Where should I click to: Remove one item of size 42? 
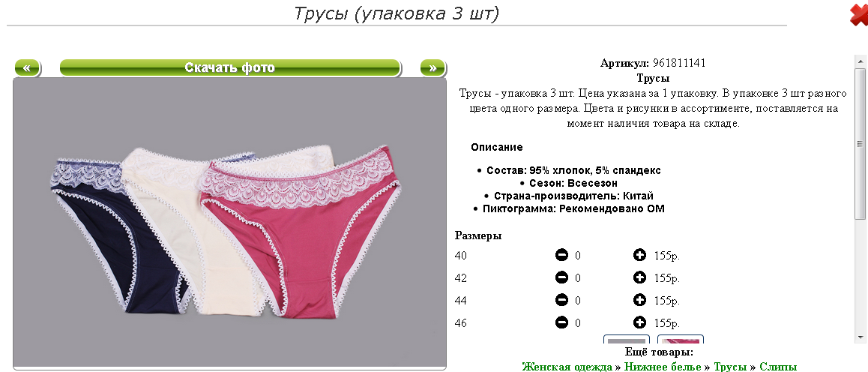coord(561,277)
